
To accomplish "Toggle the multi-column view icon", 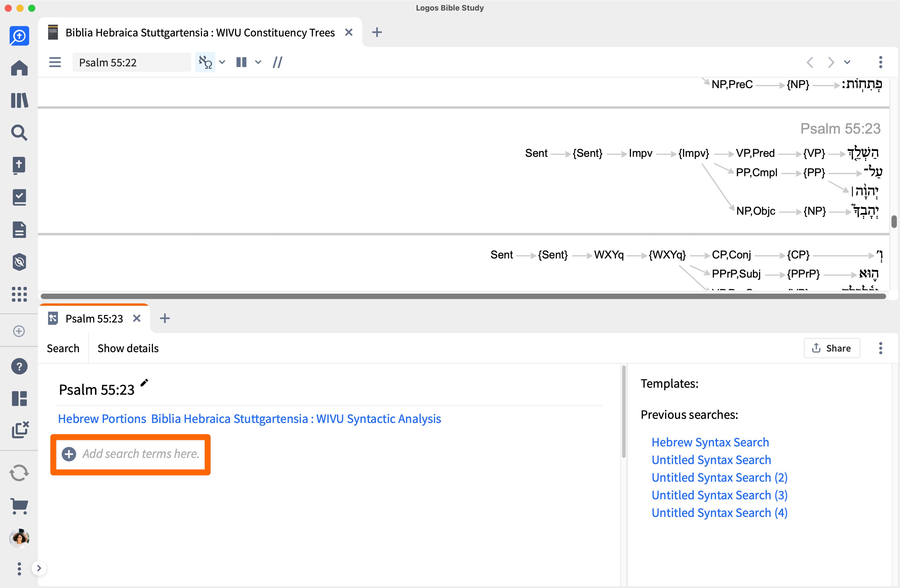I will pyautogui.click(x=241, y=62).
